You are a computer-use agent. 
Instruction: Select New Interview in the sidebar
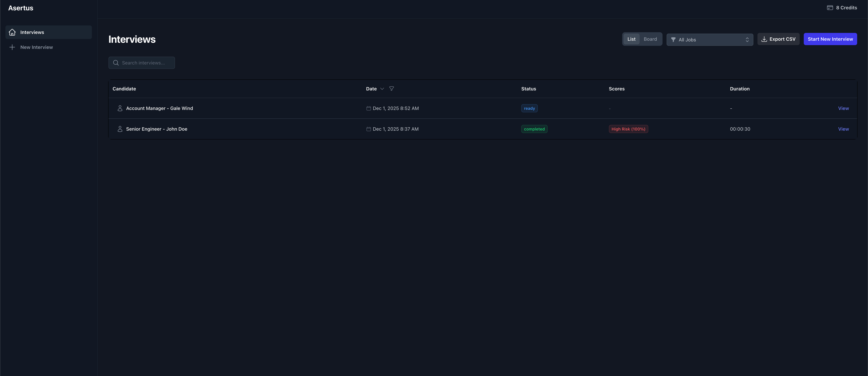(36, 47)
